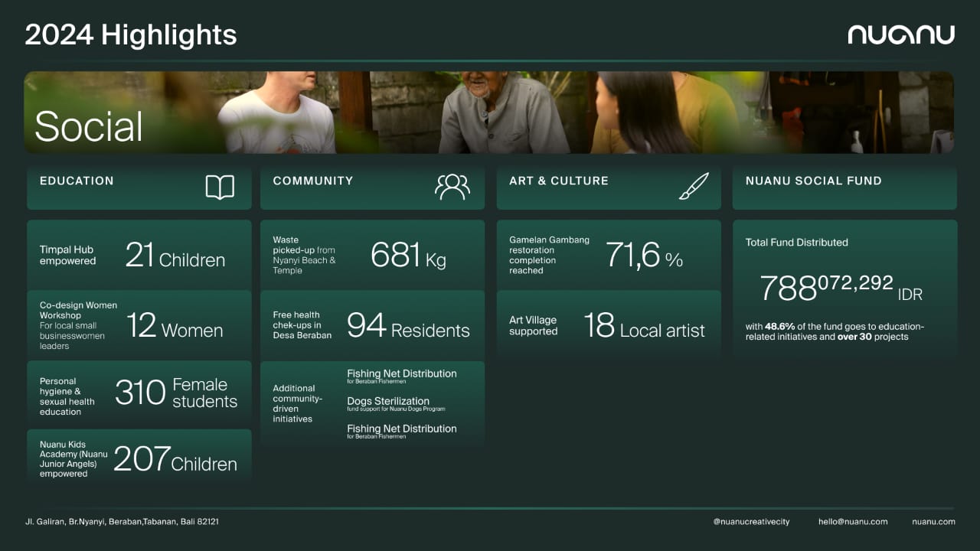Click the 681 Kg waste picked-up card
Viewport: 980px width, 551px height.
372,256
